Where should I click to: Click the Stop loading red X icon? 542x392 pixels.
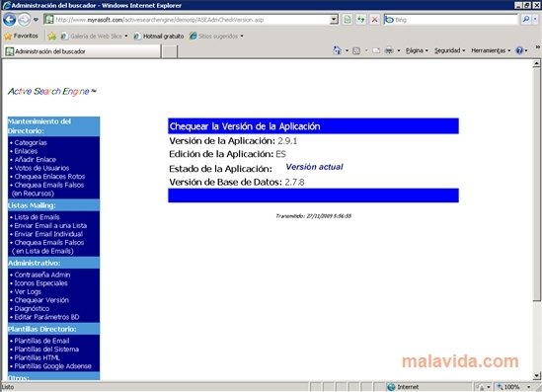pyautogui.click(x=374, y=20)
